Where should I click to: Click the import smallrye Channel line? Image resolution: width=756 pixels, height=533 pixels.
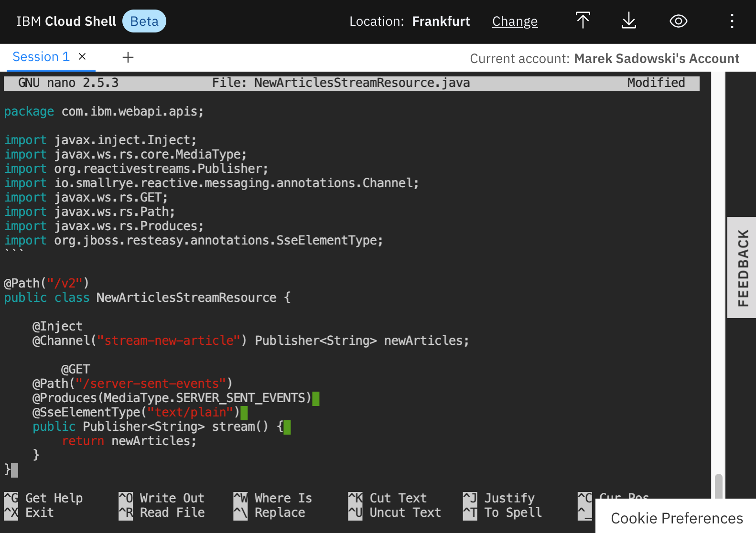pos(212,183)
